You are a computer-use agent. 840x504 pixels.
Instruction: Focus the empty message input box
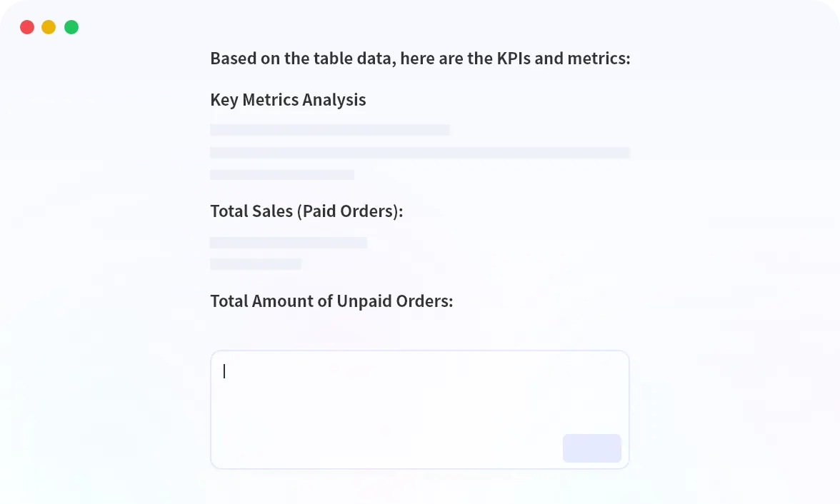tap(419, 400)
